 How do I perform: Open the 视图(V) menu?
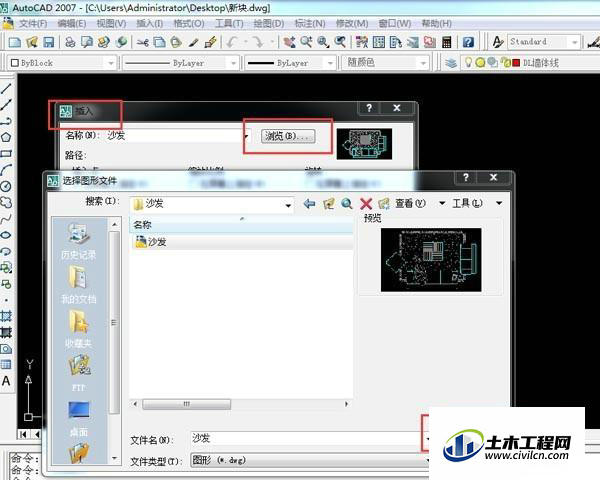(x=111, y=23)
